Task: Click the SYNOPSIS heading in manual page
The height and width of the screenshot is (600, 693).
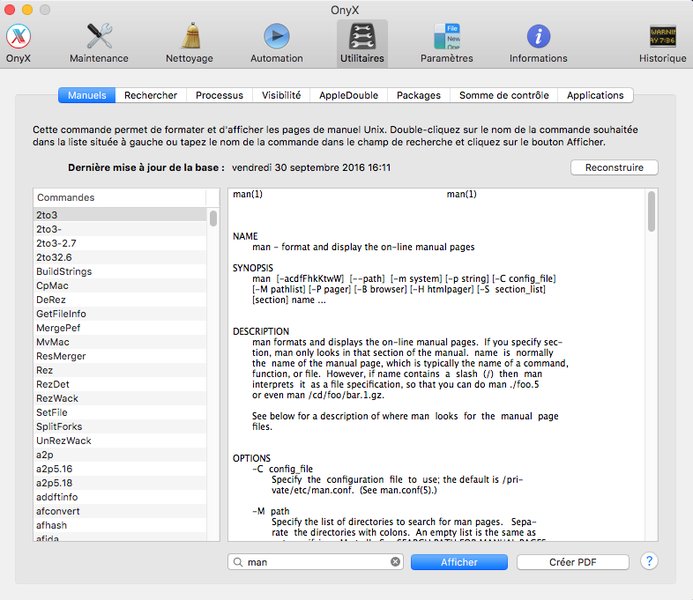Action: coord(253,268)
